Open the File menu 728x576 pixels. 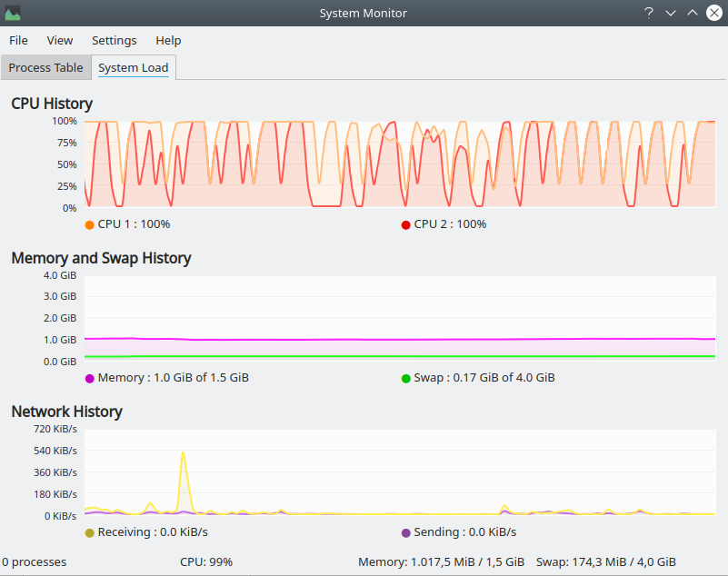pyautogui.click(x=18, y=40)
